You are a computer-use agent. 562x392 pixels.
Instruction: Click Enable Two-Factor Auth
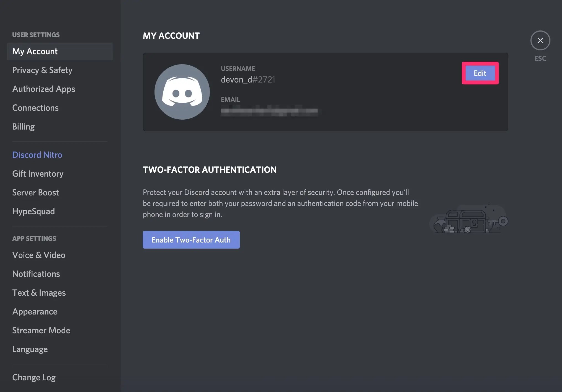[x=191, y=240]
